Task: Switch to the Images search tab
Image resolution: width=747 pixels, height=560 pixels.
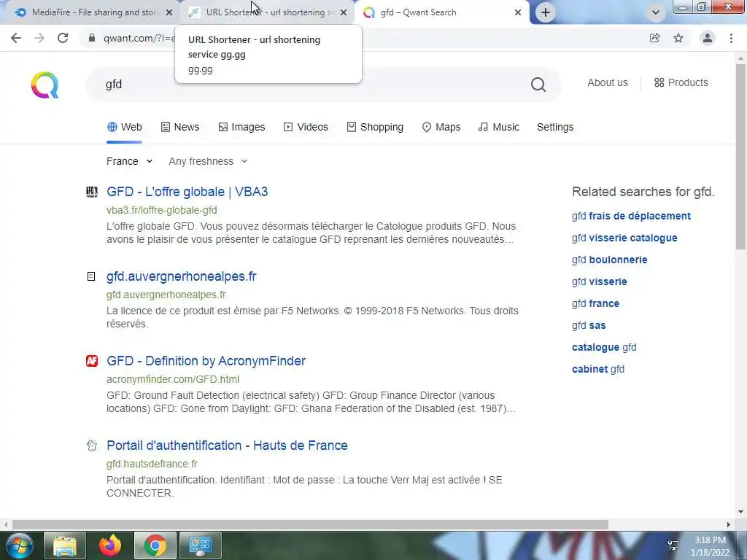Action: [241, 127]
